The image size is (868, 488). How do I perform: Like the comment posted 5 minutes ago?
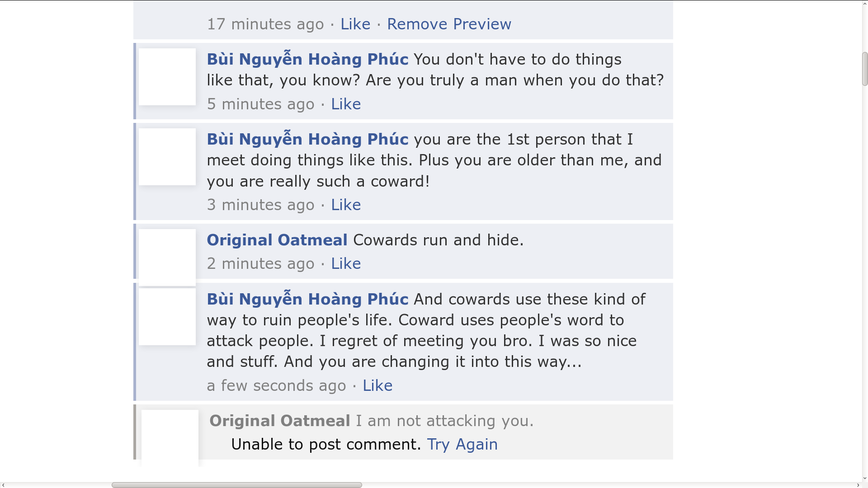(x=346, y=104)
